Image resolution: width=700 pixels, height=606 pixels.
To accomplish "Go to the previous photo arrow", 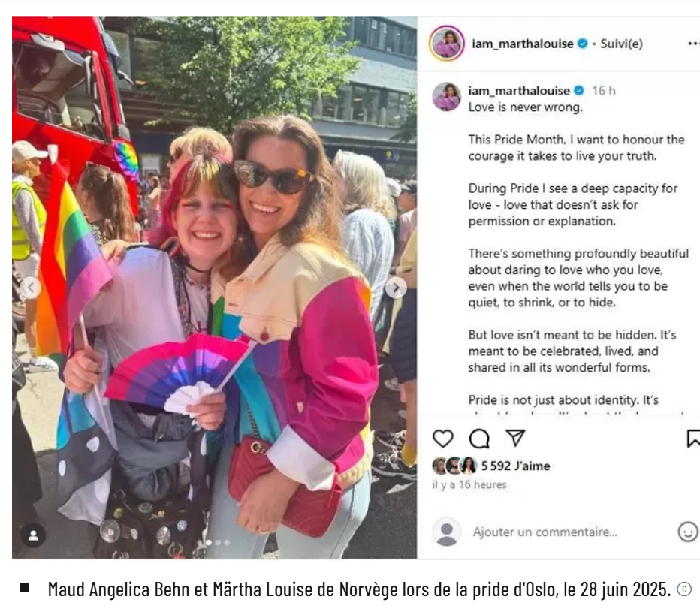I will coord(31,288).
